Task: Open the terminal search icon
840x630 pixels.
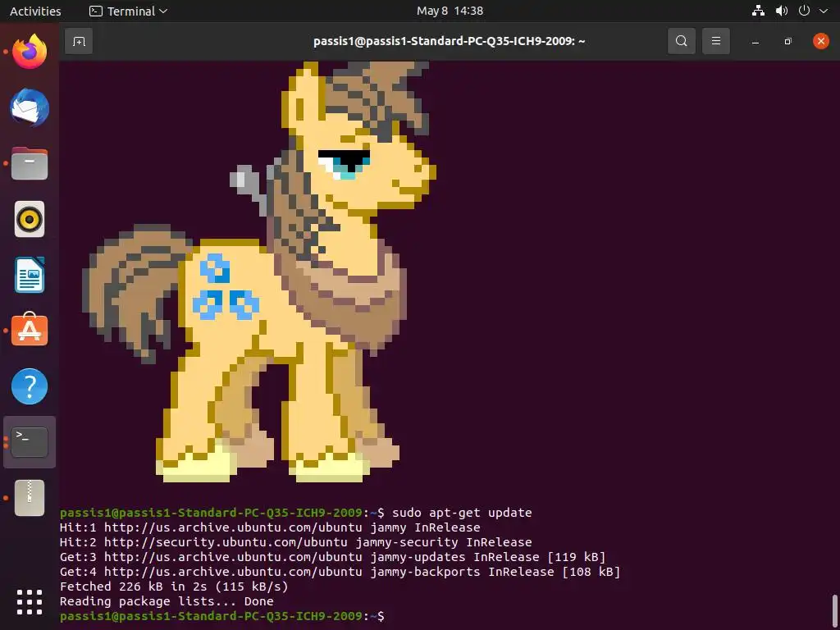Action: [x=681, y=41]
